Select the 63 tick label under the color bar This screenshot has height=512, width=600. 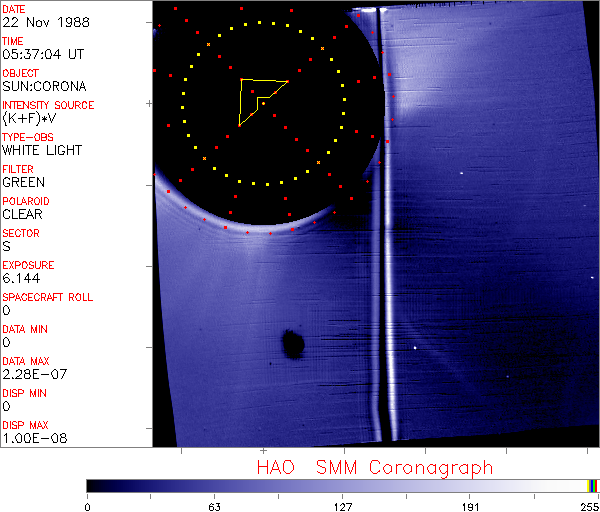[214, 505]
